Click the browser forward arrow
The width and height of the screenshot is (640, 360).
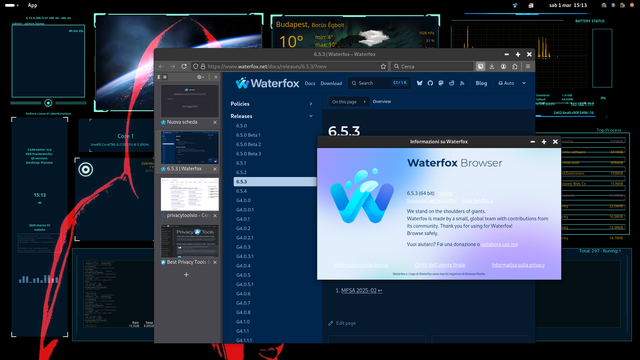173,67
